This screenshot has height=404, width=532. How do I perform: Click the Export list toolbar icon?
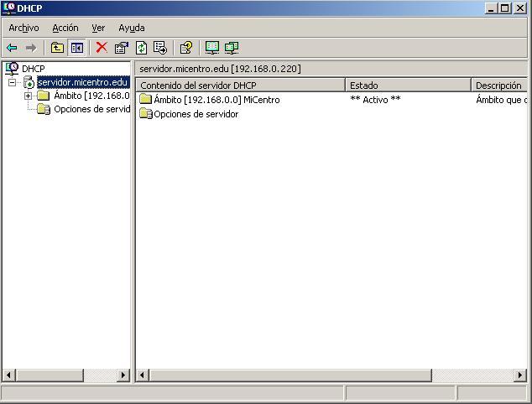(x=160, y=48)
